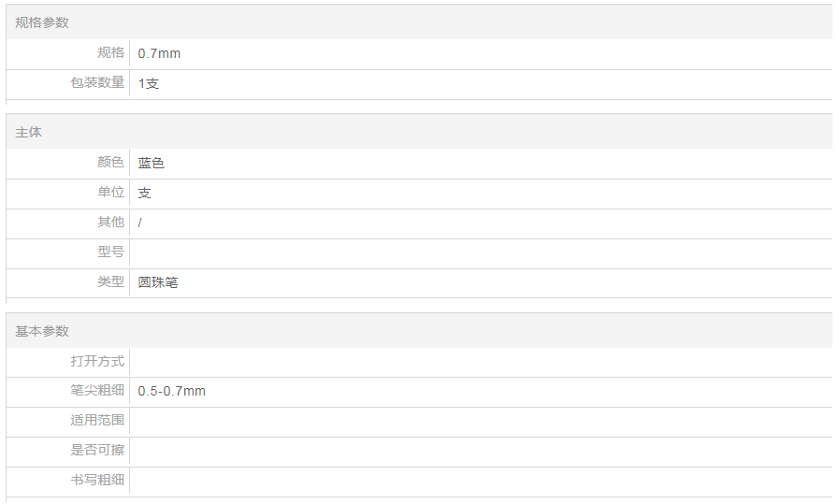This screenshot has height=504, width=840.
Task: Select the 型号 row label
Action: 110,252
